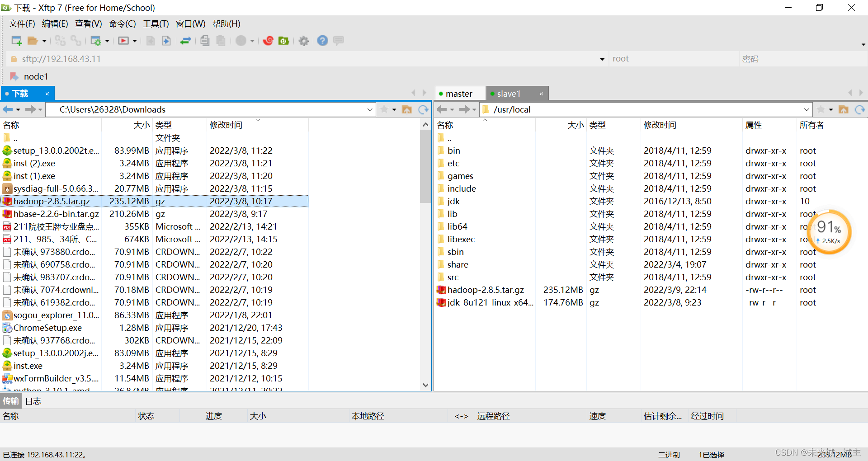Open the 编辑(E) menu
The width and height of the screenshot is (868, 461).
[x=55, y=24]
